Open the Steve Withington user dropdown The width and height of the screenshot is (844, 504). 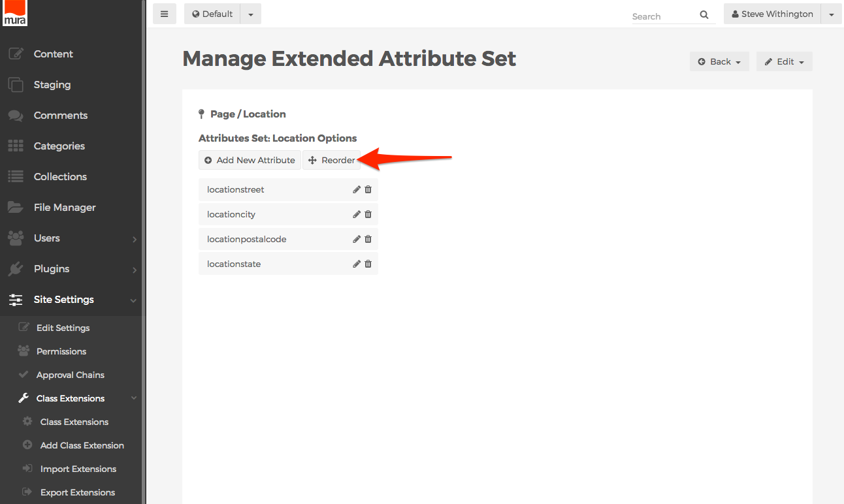coord(831,14)
